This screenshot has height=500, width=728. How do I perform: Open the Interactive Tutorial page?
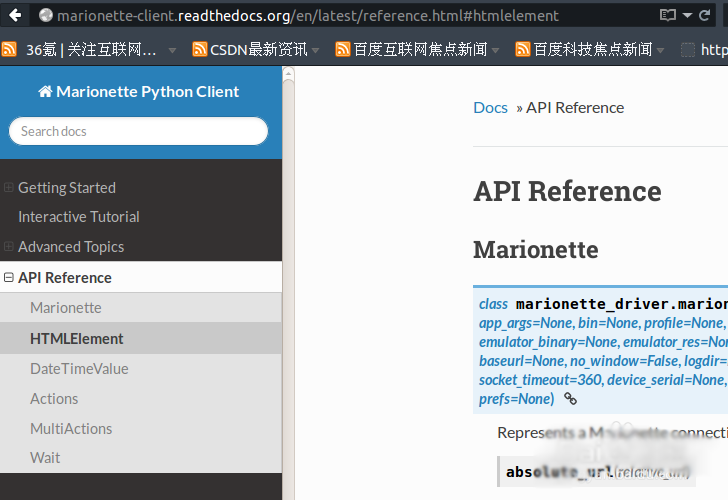[x=79, y=217]
